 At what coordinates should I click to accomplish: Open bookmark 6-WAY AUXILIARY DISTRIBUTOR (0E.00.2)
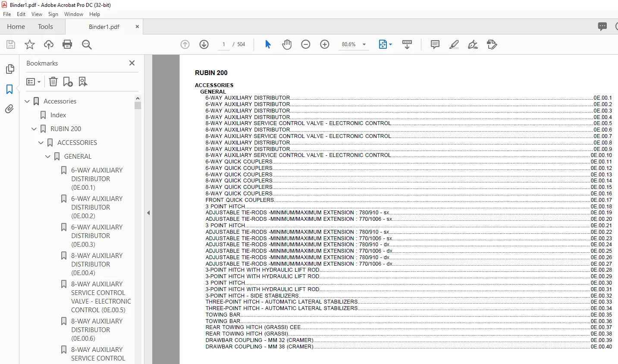97,207
